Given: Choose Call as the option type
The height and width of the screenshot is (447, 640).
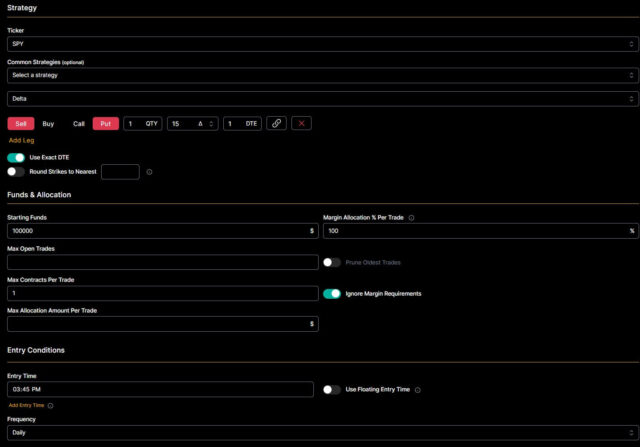Looking at the screenshot, I should 79,123.
